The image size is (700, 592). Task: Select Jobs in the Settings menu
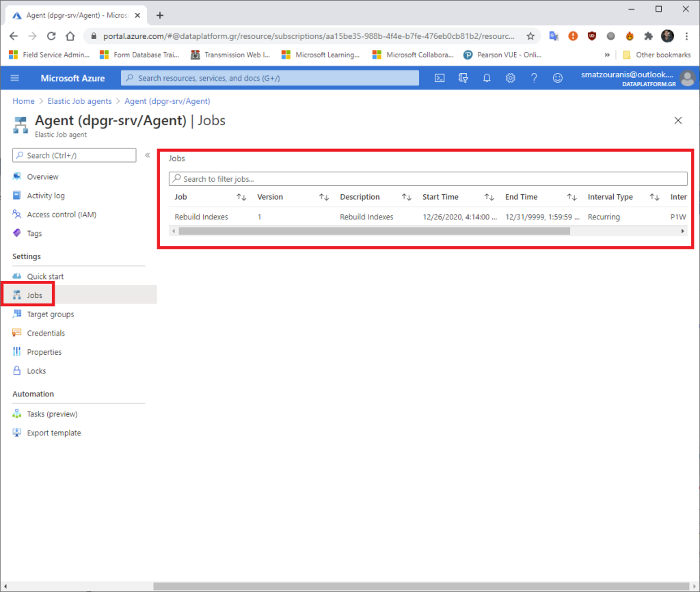pos(34,295)
